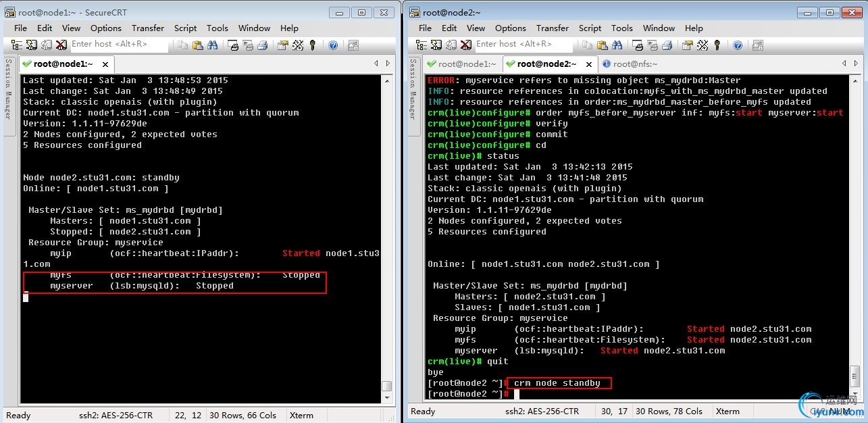Click Quick Connect icon in node1 window
The image size is (868, 423).
[32, 45]
